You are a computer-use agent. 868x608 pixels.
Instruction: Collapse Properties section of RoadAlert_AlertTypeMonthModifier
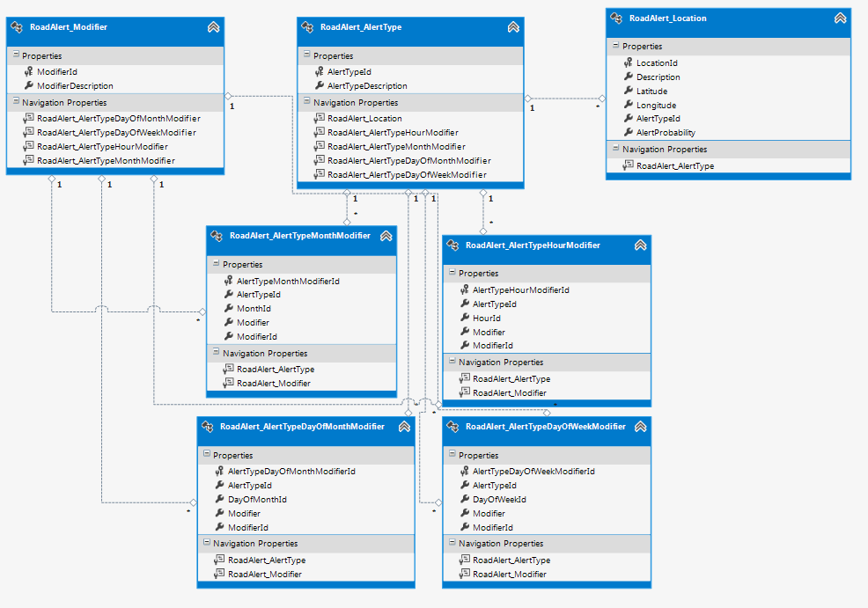216,264
